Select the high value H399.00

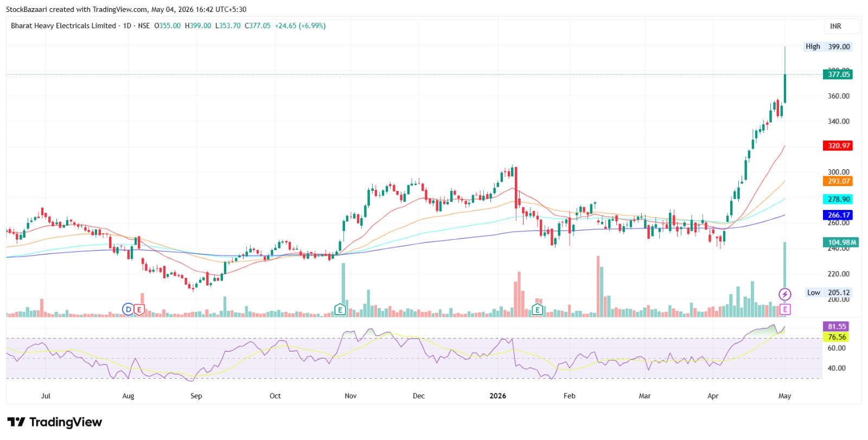[x=198, y=25]
